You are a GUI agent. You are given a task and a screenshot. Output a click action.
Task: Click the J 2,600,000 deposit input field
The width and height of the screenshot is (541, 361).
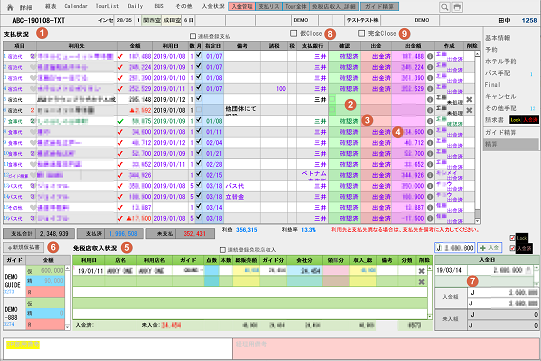pos(454,247)
